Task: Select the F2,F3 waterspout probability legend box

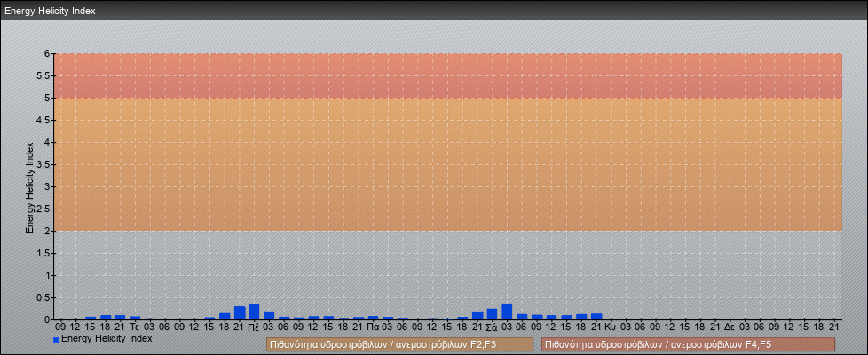Action: (399, 344)
